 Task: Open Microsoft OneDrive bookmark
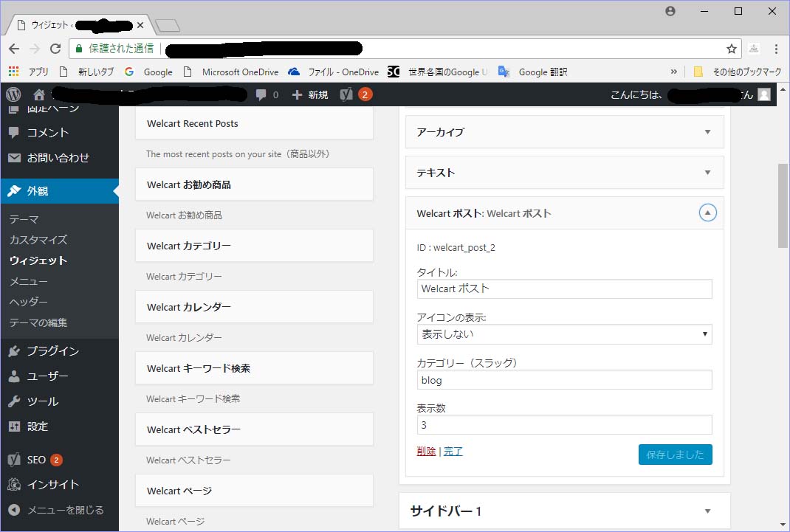[231, 72]
